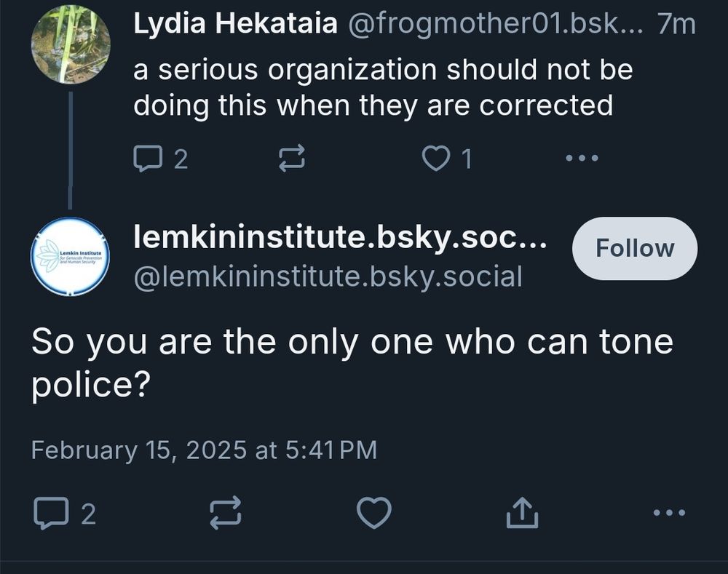728x574 pixels.
Task: Open Lemkin Institute's profile avatar
Action: pyautogui.click(x=70, y=256)
